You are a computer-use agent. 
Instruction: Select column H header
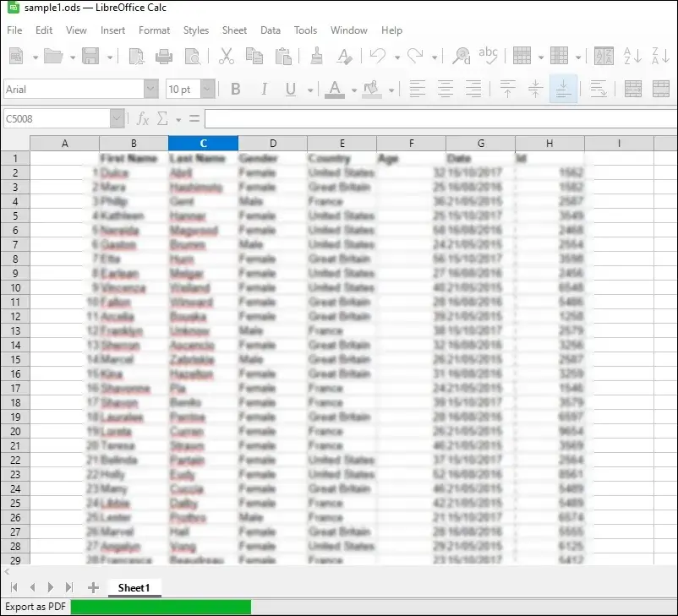pyautogui.click(x=550, y=143)
